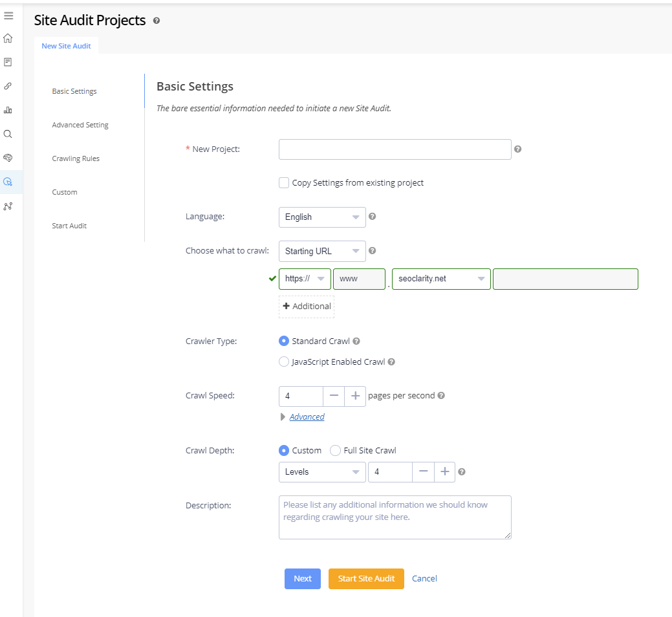Click the New Project name field
Image resolution: width=672 pixels, height=617 pixels.
click(x=395, y=149)
